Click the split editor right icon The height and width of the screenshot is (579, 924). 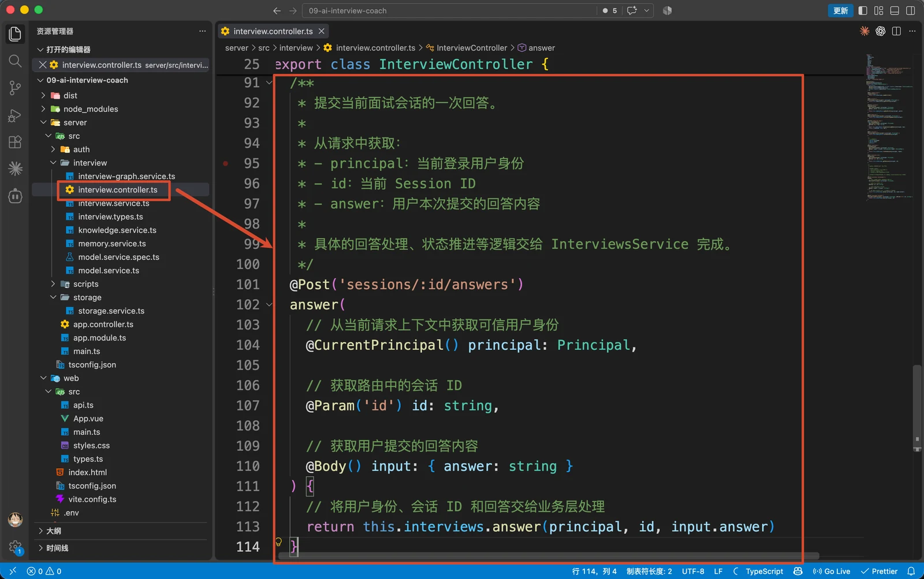coord(896,31)
